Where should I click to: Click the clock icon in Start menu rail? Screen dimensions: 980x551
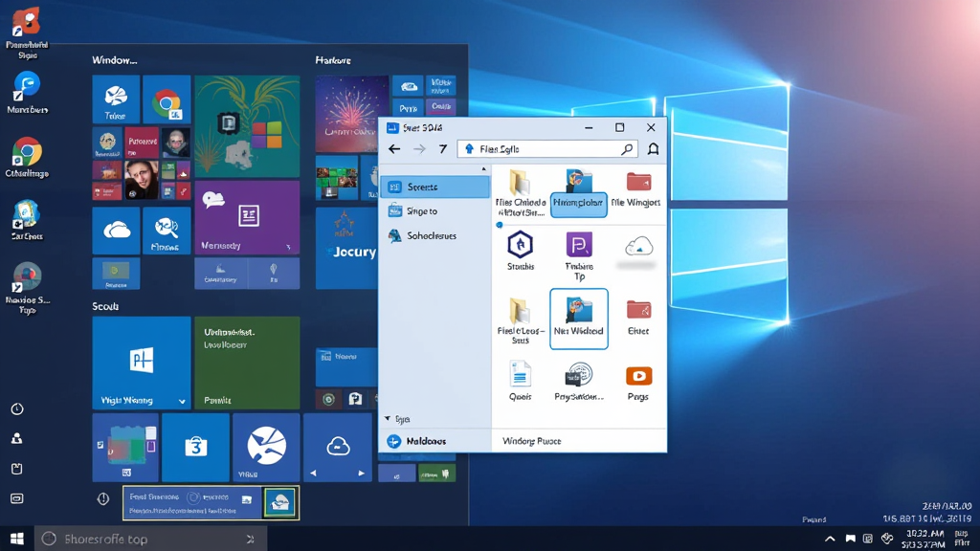17,409
